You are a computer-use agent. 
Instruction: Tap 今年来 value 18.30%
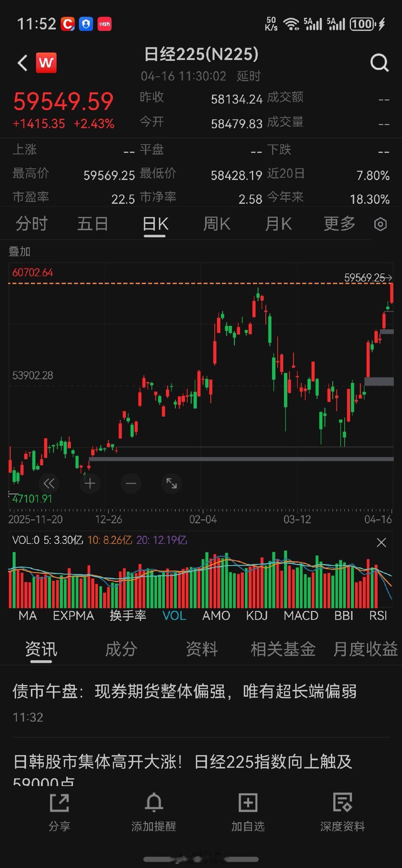pos(370,199)
